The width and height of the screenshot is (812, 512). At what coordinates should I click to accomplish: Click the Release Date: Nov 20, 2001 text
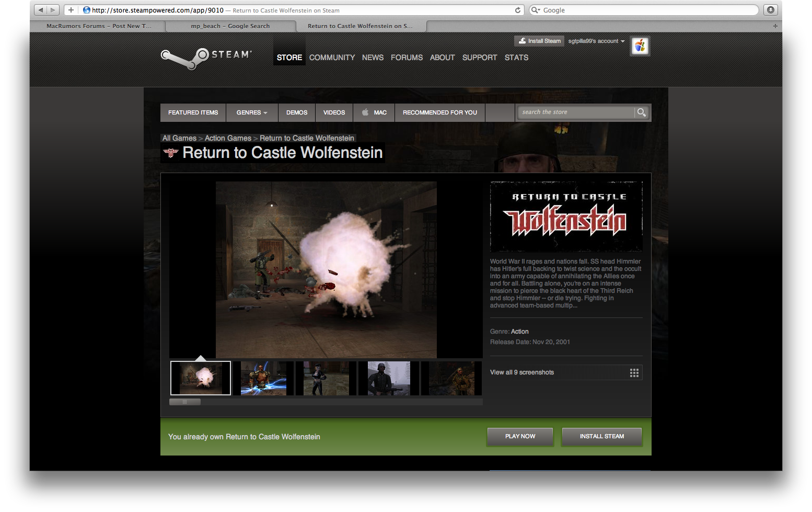click(x=530, y=342)
